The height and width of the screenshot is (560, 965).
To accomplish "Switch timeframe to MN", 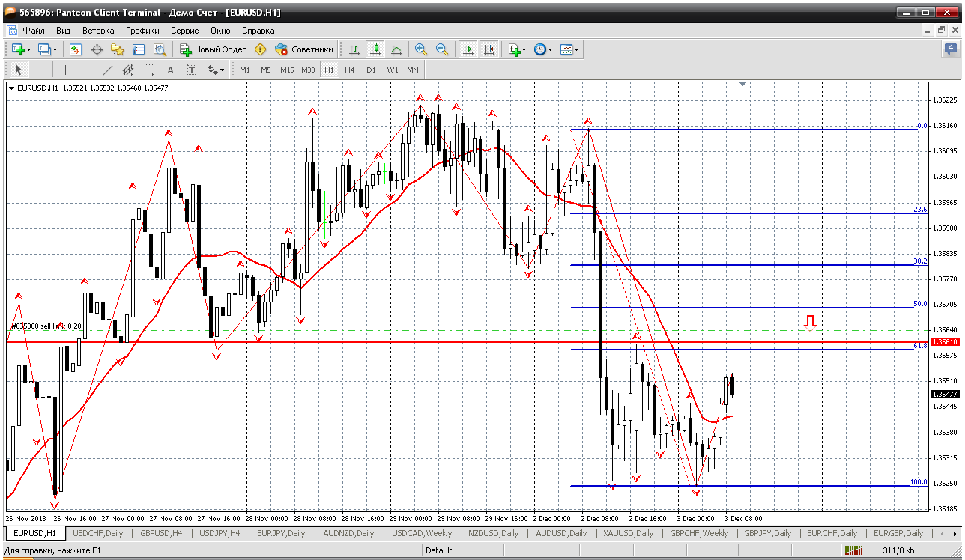I will pyautogui.click(x=413, y=70).
